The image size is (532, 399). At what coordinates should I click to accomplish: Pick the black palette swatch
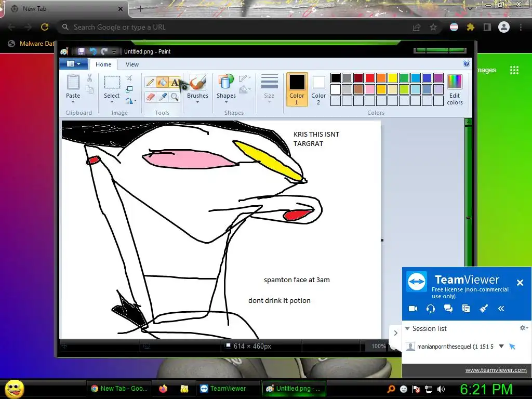pos(336,78)
